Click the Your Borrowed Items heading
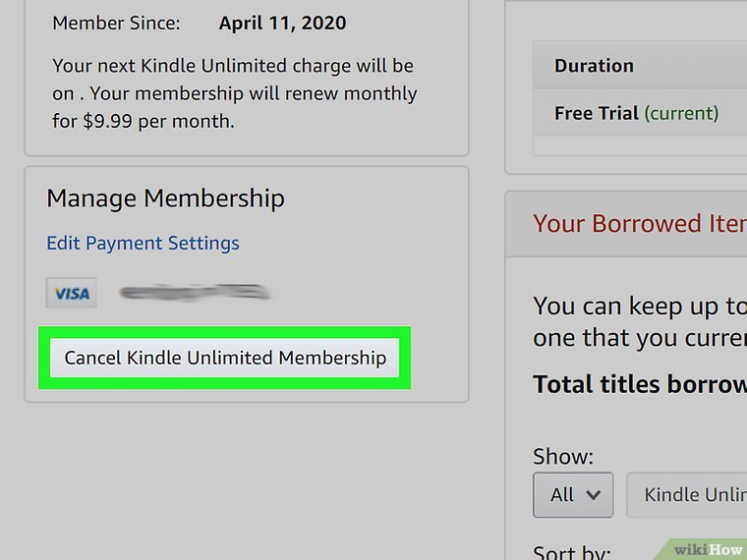 pos(639,223)
